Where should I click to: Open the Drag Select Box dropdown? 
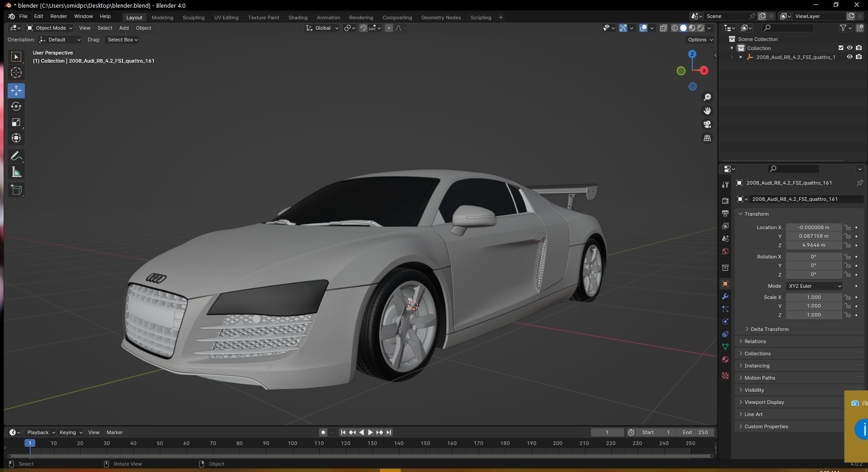(x=122, y=40)
